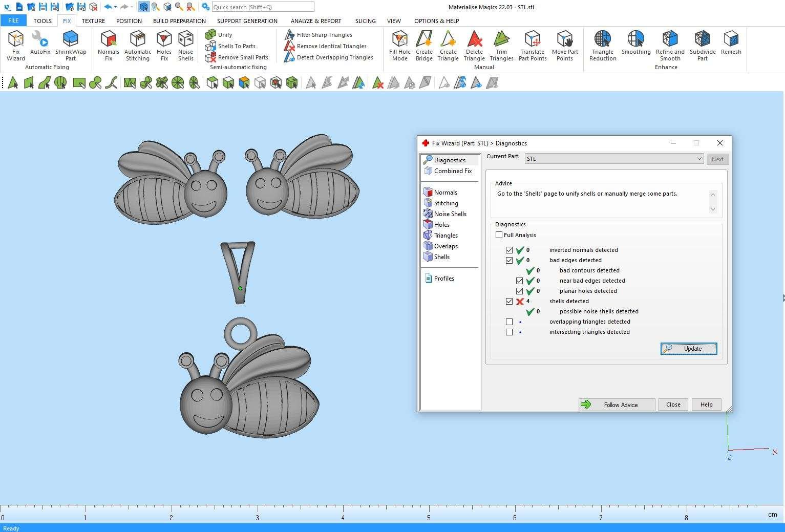Screen dimensions: 785x532
Task: Switch to the Support Generation tab
Action: point(247,21)
